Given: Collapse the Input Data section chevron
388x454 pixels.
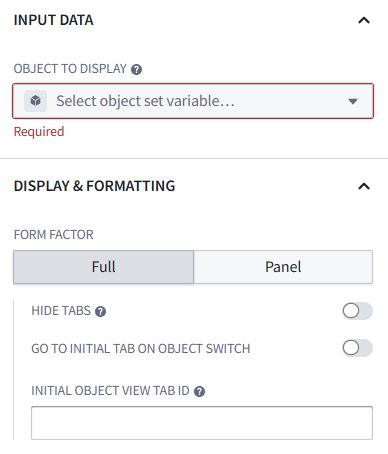Looking at the screenshot, I should pos(364,21).
